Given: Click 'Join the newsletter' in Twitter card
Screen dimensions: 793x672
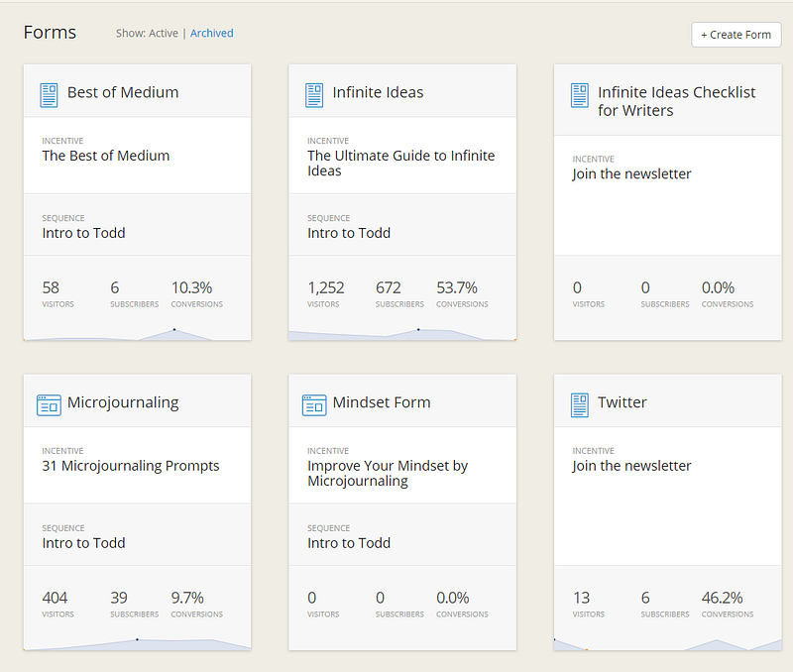Looking at the screenshot, I should tap(631, 466).
